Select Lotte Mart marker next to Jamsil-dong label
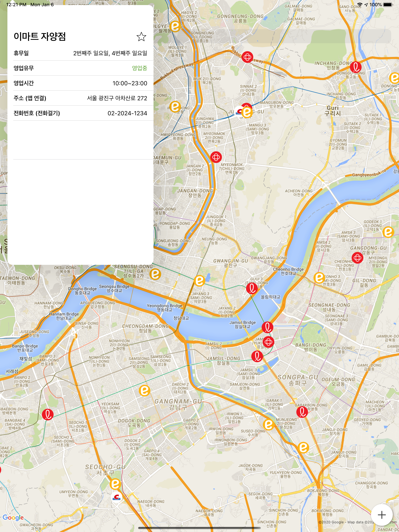Image resolution: width=399 pixels, height=532 pixels. point(257,356)
